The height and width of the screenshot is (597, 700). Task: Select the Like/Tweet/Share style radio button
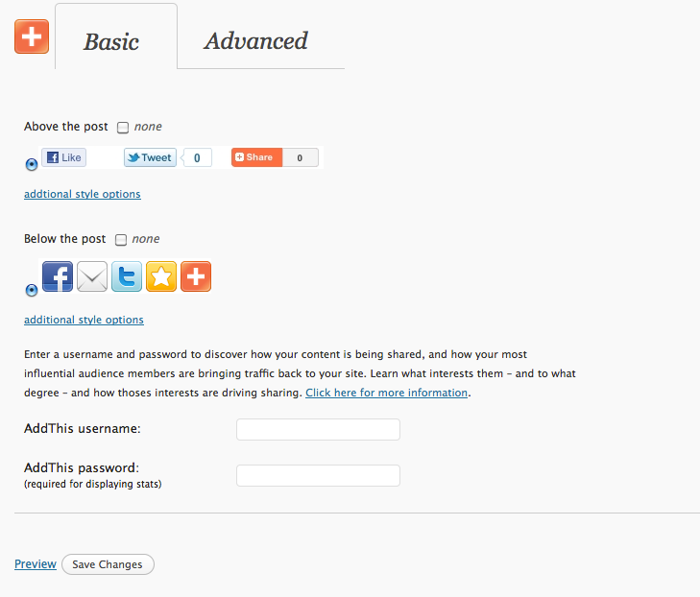point(32,165)
